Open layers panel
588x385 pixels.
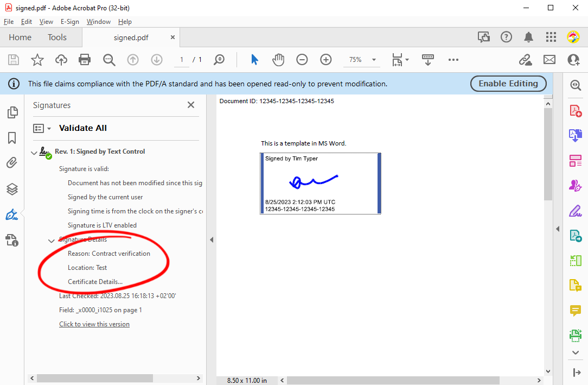click(12, 189)
